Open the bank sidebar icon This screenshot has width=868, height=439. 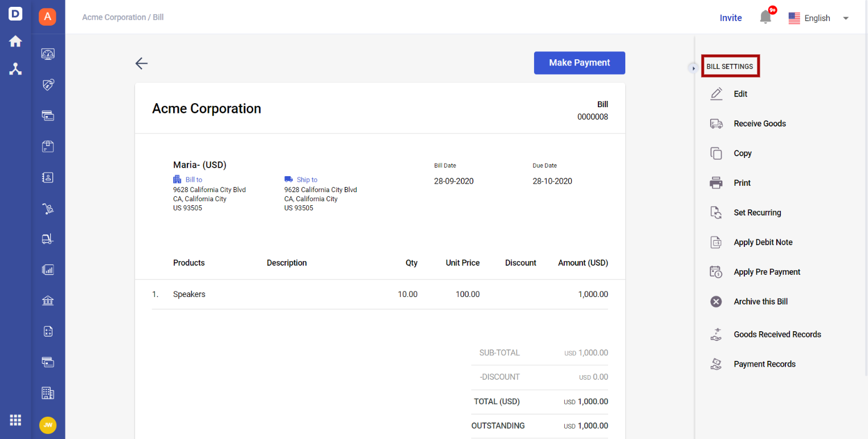point(48,300)
